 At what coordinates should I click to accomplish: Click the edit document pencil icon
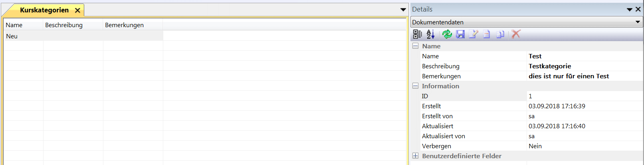pyautogui.click(x=474, y=34)
